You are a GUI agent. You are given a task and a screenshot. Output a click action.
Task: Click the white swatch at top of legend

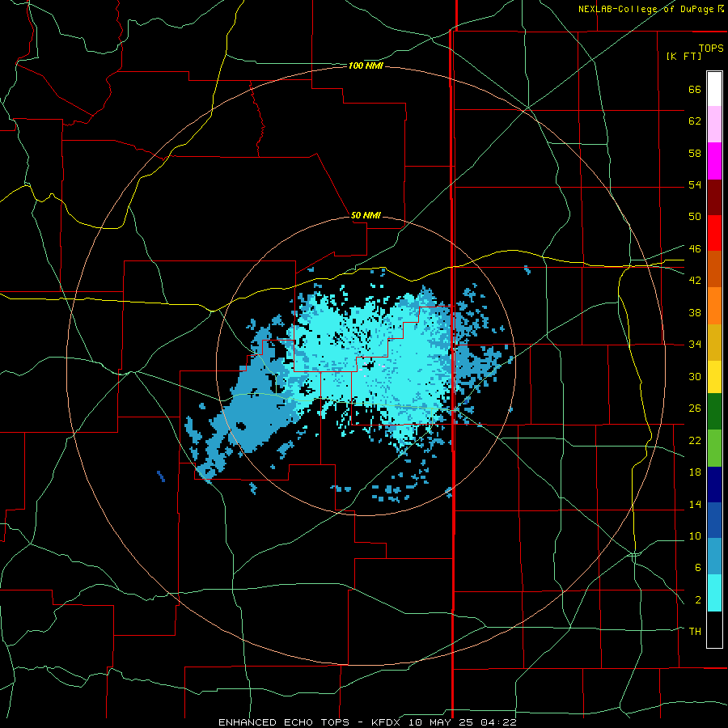point(714,89)
